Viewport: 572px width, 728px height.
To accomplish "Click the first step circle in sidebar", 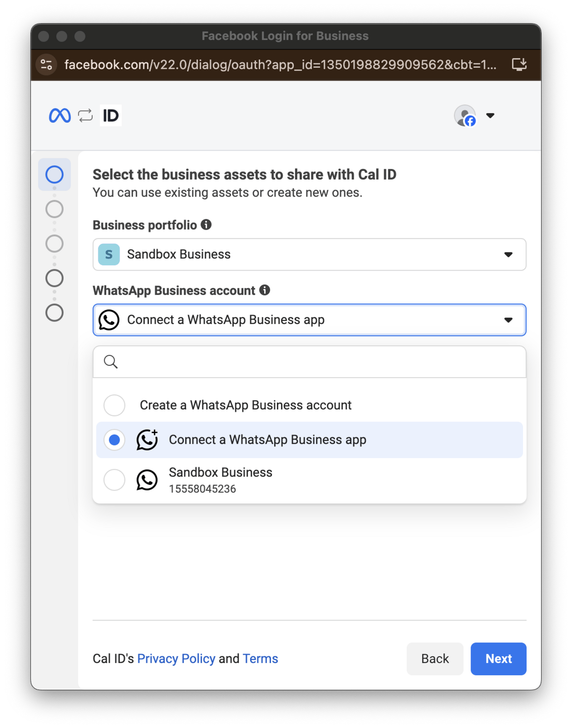I will pos(55,174).
